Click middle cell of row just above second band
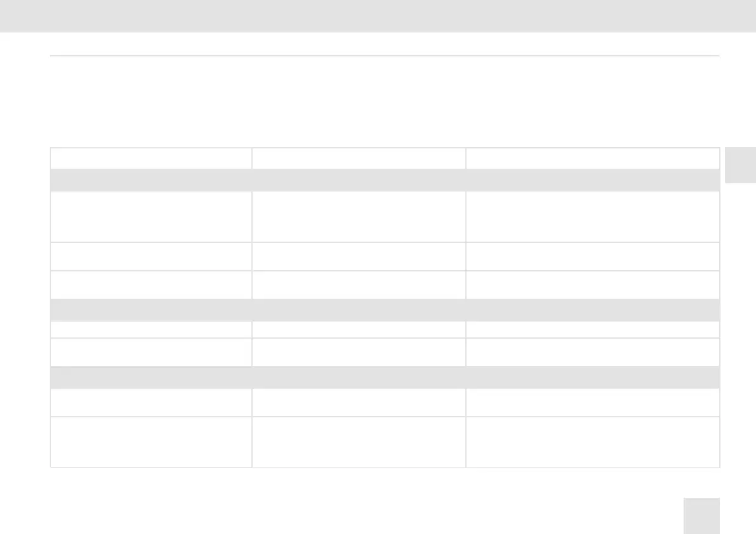This screenshot has width=756, height=534. point(359,284)
